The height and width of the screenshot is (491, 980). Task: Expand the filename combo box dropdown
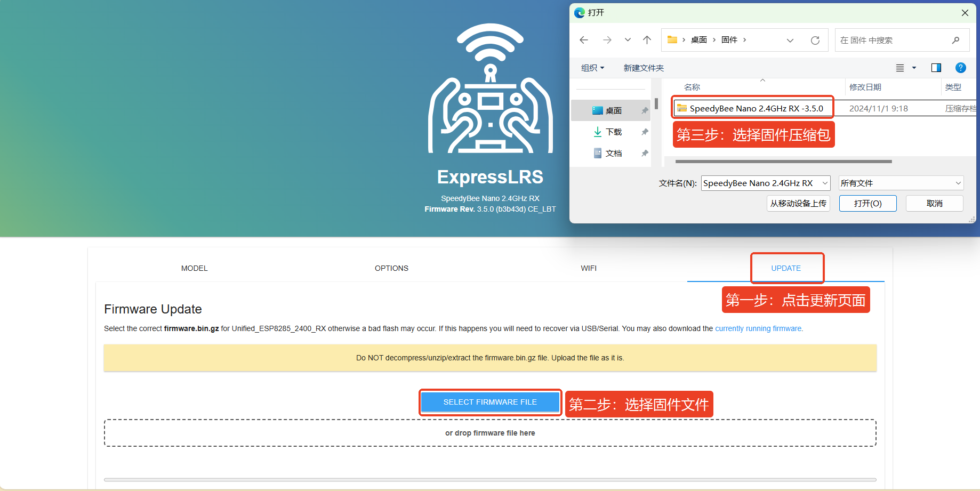pos(825,183)
